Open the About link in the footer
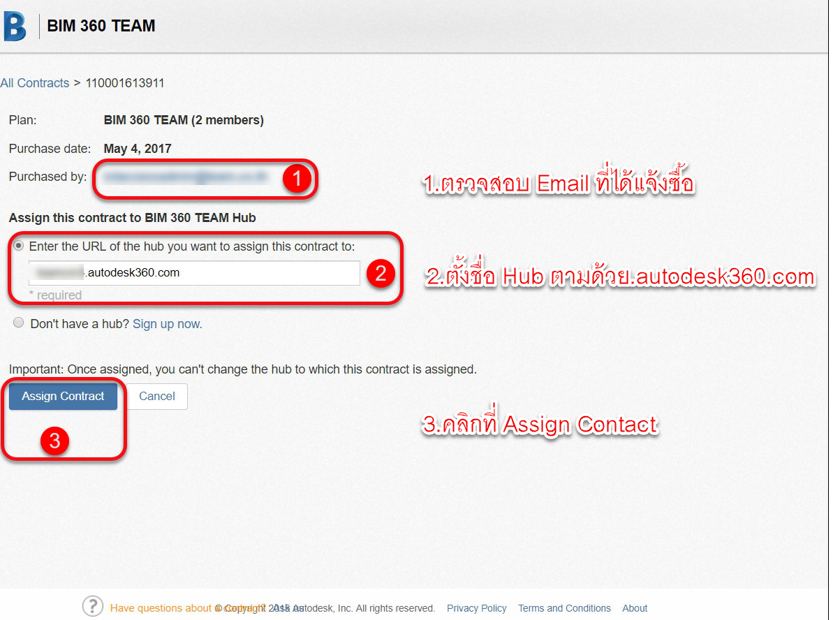This screenshot has height=620, width=840. click(635, 608)
